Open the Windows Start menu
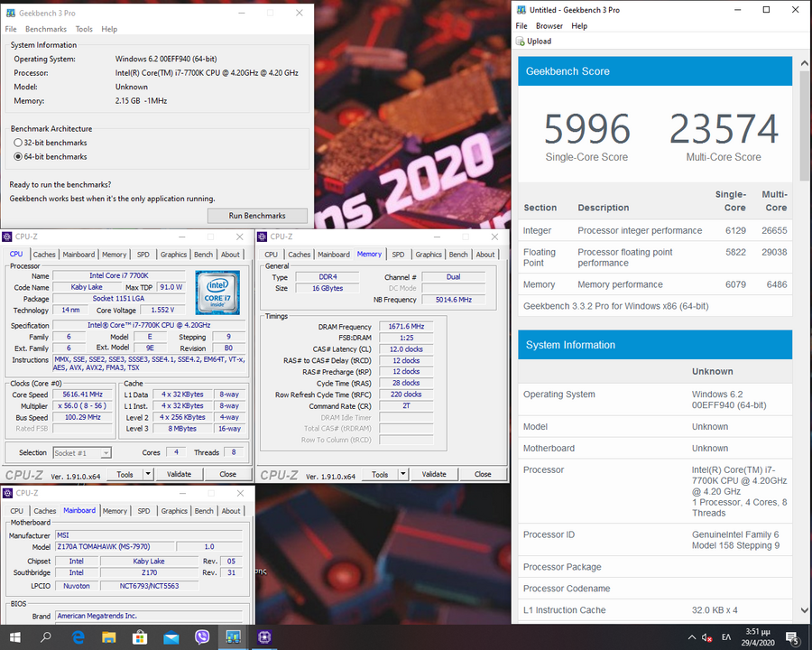 point(14,637)
